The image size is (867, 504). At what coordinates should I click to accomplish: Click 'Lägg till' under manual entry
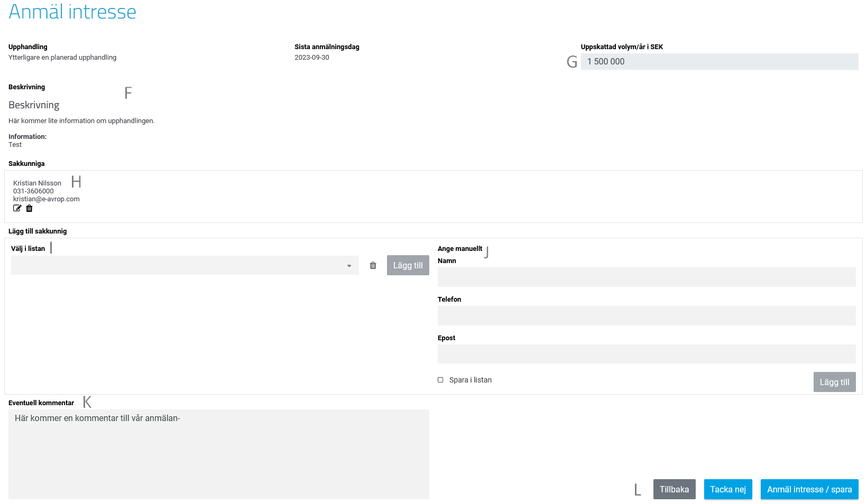834,382
